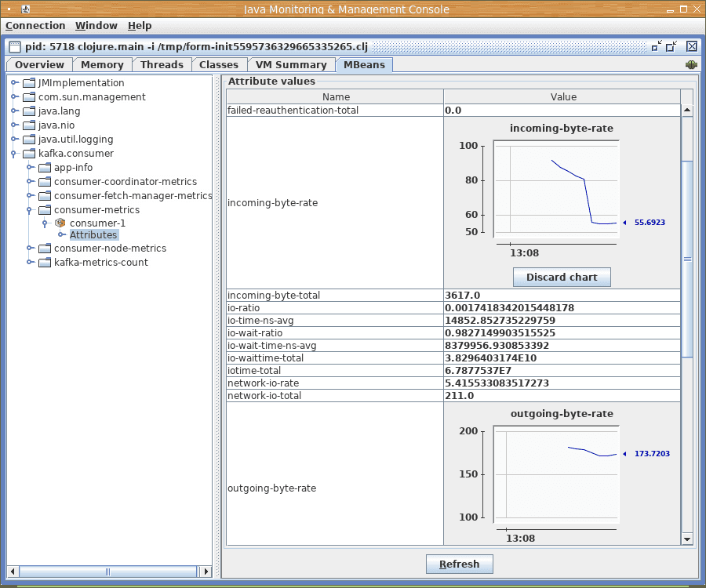Image resolution: width=706 pixels, height=588 pixels.
Task: Switch to the Threads tab
Action: (x=162, y=65)
